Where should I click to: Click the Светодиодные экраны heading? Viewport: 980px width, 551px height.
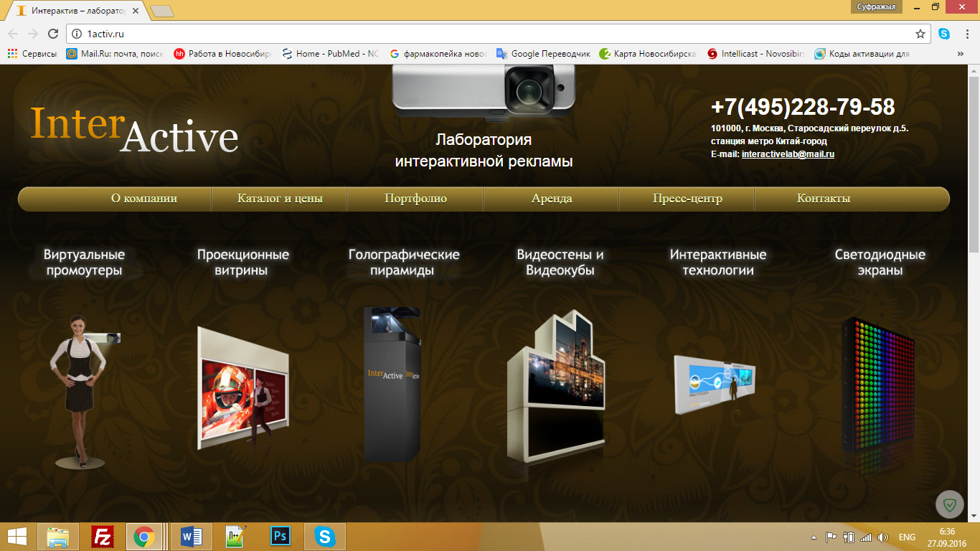tap(880, 263)
